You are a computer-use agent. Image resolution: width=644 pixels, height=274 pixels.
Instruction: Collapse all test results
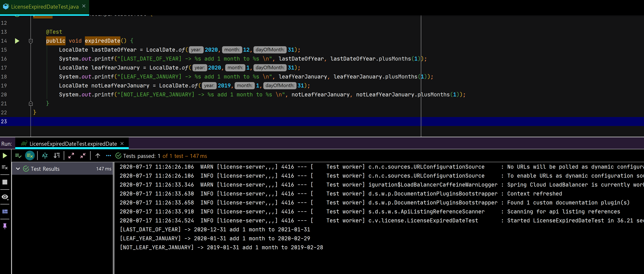click(x=83, y=156)
